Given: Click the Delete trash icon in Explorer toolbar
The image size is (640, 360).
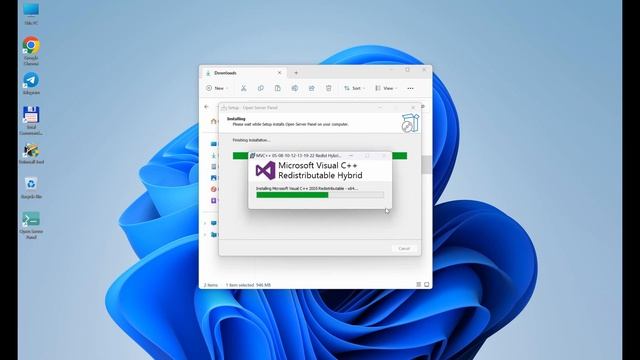Looking at the screenshot, I should point(329,88).
